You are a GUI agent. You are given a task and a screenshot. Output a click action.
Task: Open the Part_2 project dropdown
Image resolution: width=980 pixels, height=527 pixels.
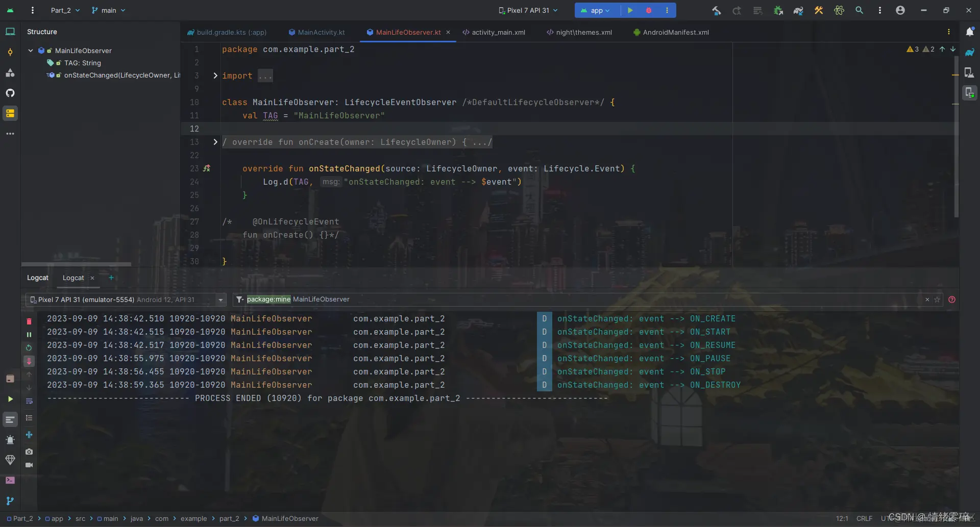click(x=65, y=10)
